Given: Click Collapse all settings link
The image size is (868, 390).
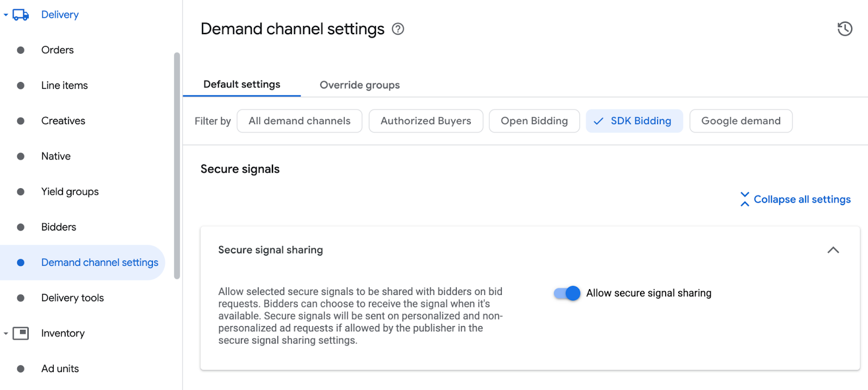Looking at the screenshot, I should coord(802,199).
